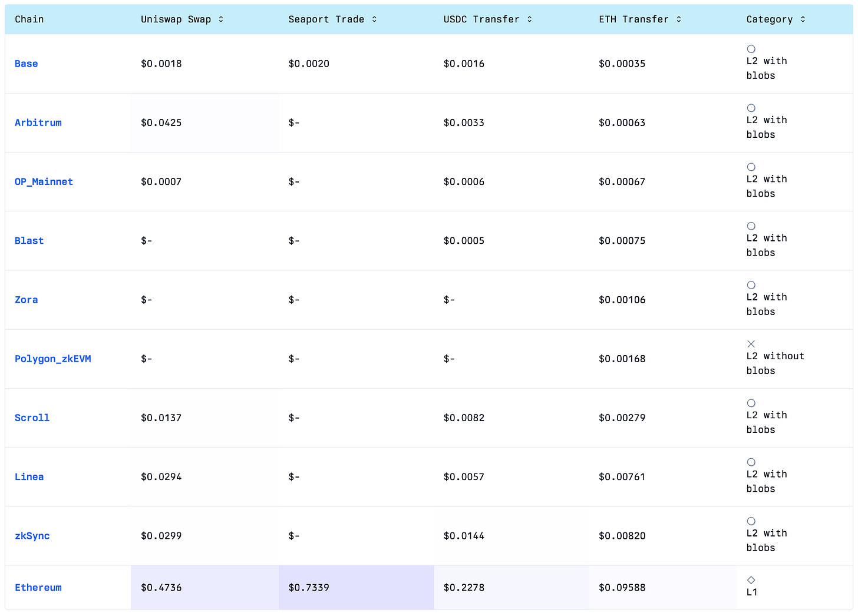Sort by USDC Transfer column arrows
This screenshot has height=616, width=858.
tap(530, 19)
